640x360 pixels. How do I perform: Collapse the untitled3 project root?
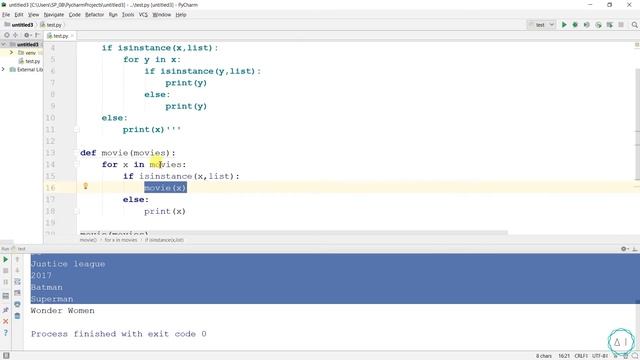[4, 44]
